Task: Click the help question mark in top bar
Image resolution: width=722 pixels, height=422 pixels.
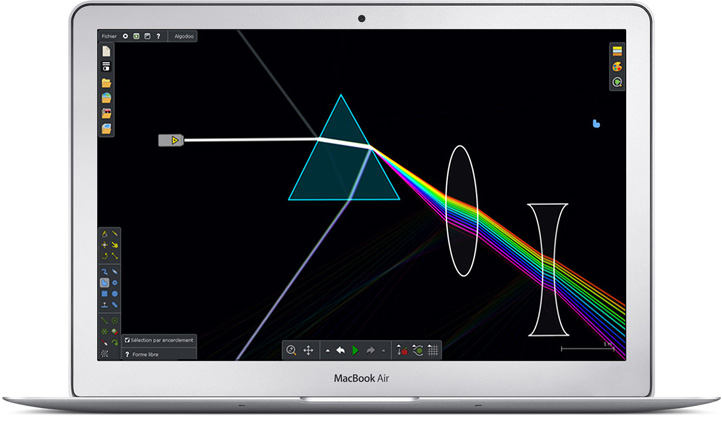Action: [x=158, y=35]
